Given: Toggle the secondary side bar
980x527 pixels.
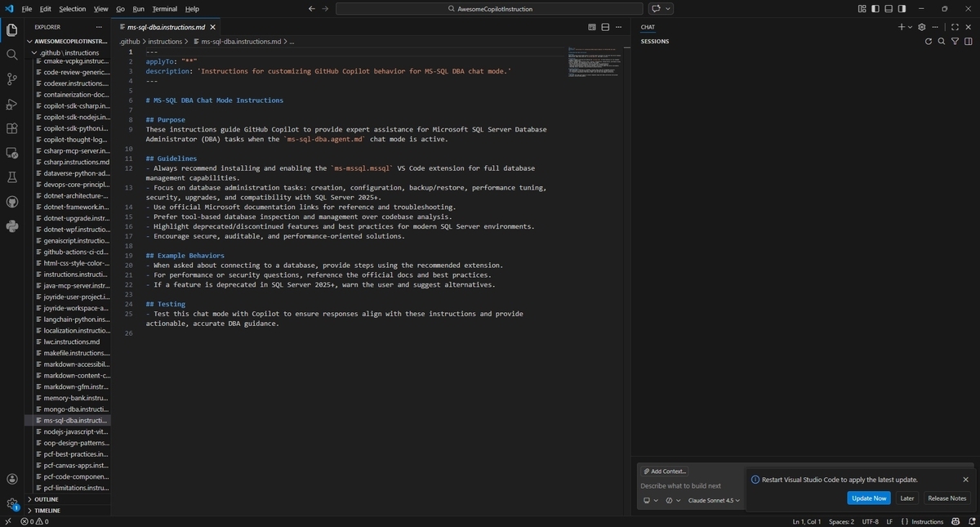Looking at the screenshot, I should [902, 8].
